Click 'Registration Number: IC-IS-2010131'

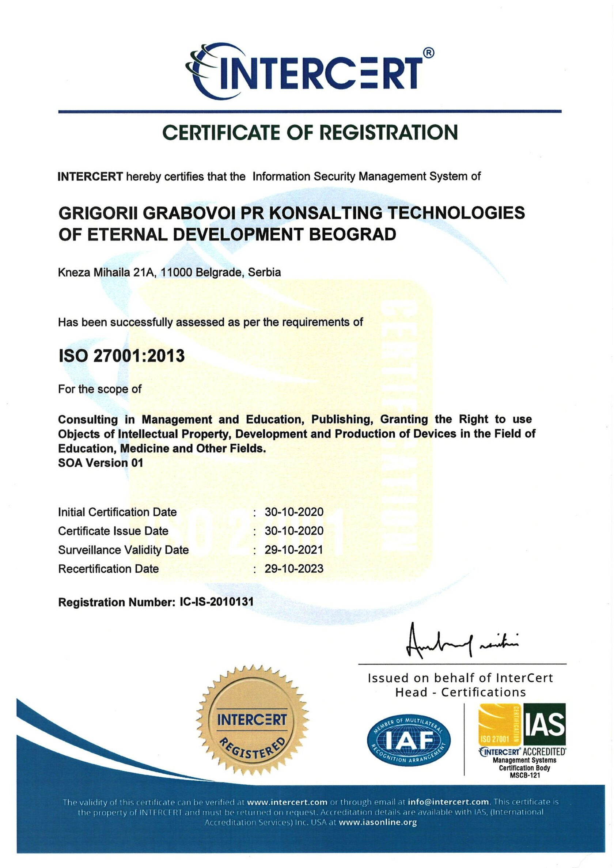(x=156, y=602)
